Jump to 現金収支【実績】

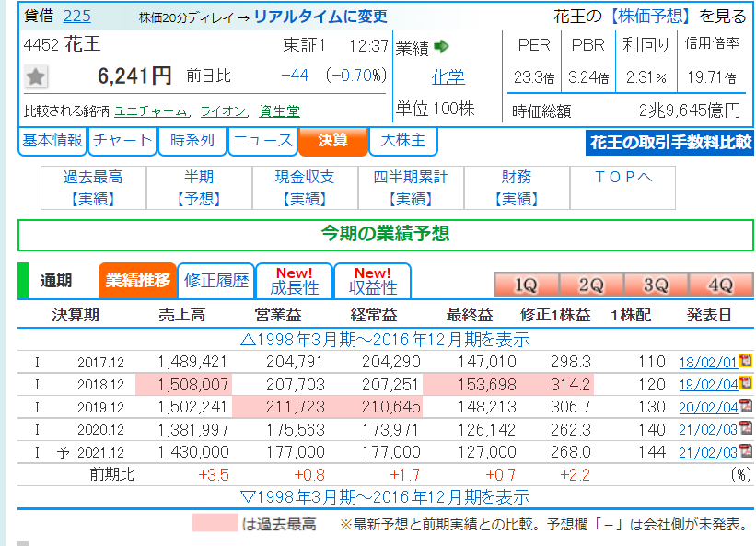click(305, 188)
